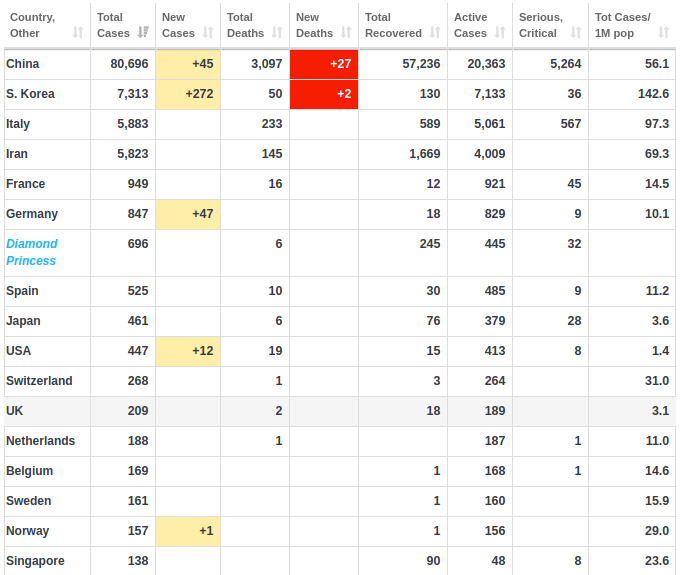The width and height of the screenshot is (681, 575).
Task: Click UK active cases 189
Action: click(495, 411)
